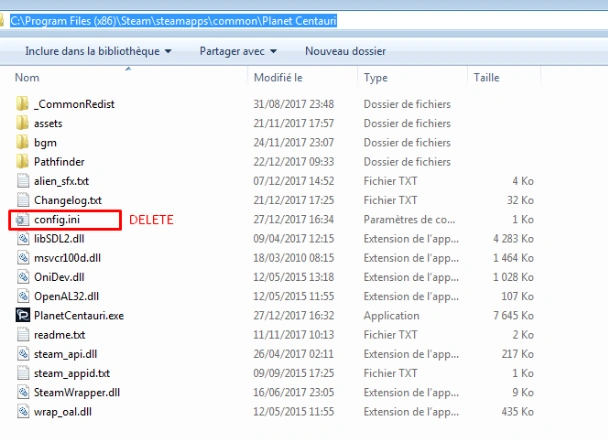This screenshot has width=608, height=441.
Task: Click the steam_api.dll file icon
Action: coord(23,354)
